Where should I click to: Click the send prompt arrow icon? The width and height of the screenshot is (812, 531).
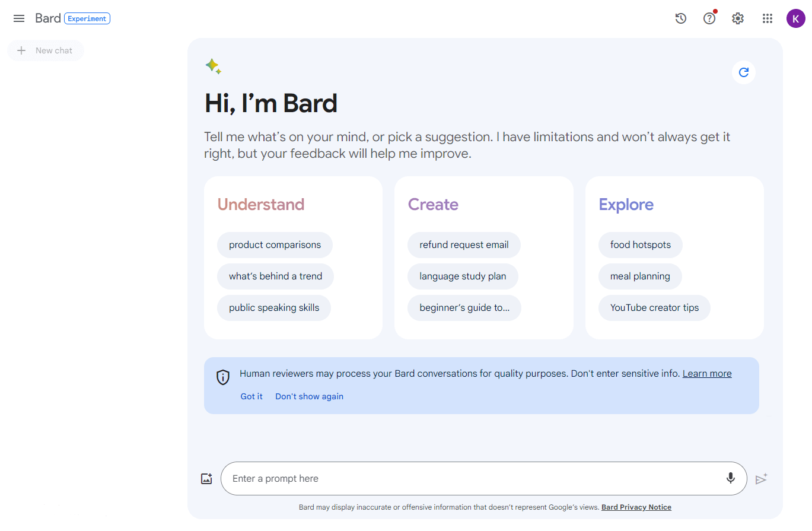point(762,479)
